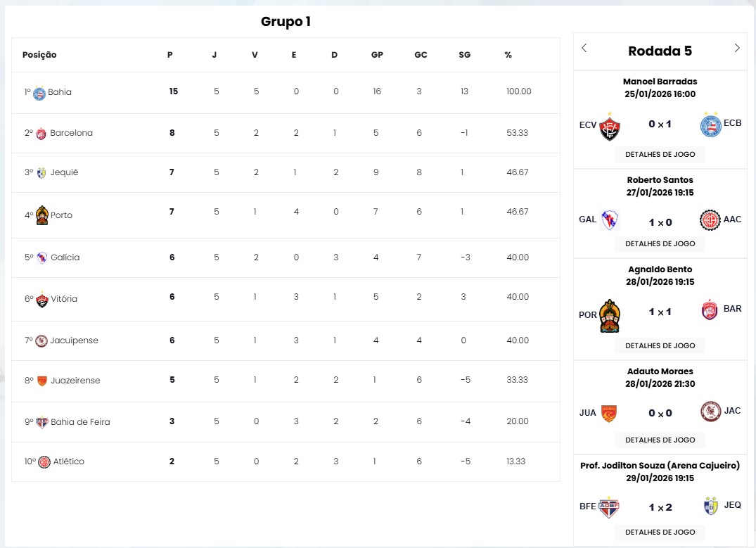Click the Barcelona team crest in standings

[x=41, y=134]
